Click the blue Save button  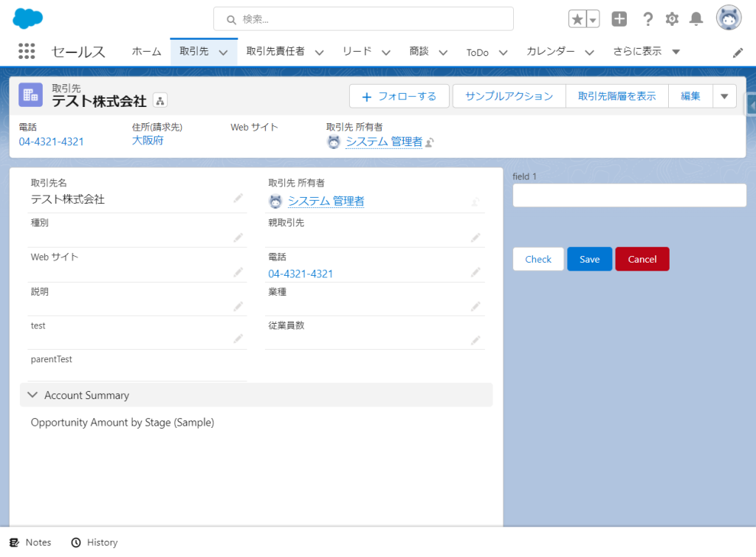(x=589, y=259)
